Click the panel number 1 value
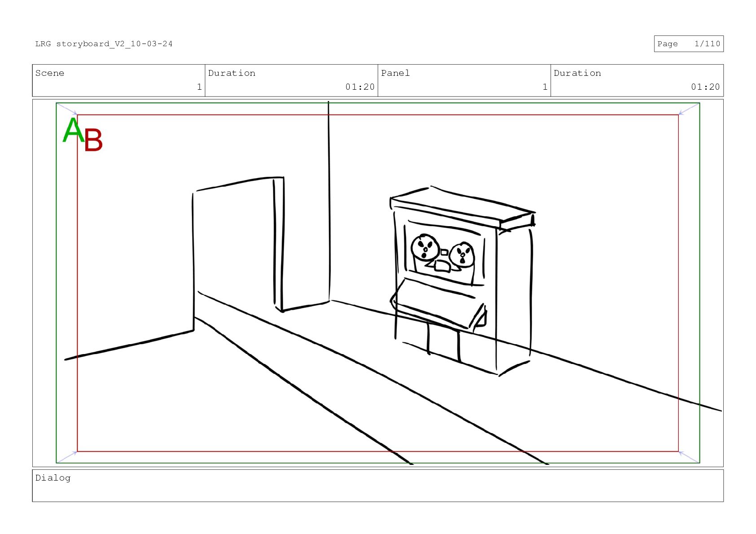This screenshot has height=534, width=756. [545, 87]
